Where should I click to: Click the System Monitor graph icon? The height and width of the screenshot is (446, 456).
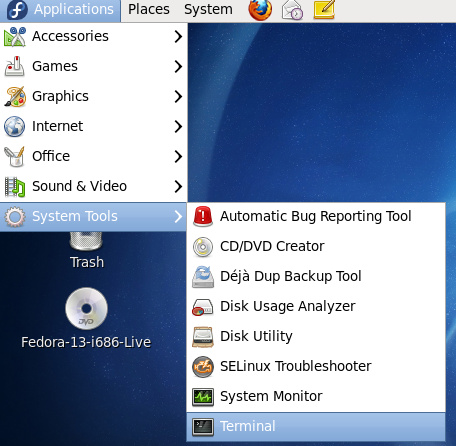coord(203,397)
